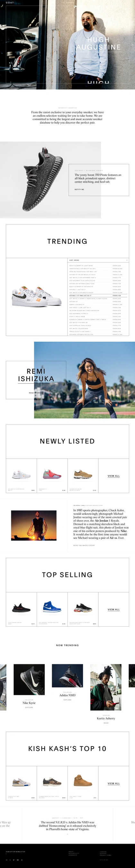Open the Adidas NMD collection image
The width and height of the screenshot is (135, 868).
67,676
